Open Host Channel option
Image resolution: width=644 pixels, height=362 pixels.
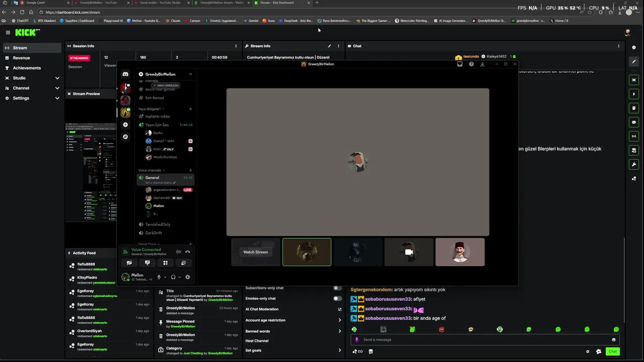click(257, 341)
